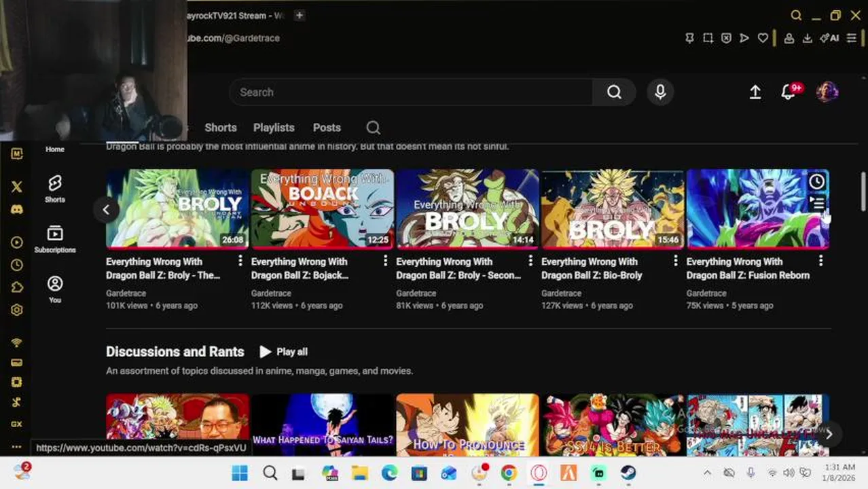Open Subscriptions in YouTube side menu
868x489 pixels.
click(x=55, y=239)
